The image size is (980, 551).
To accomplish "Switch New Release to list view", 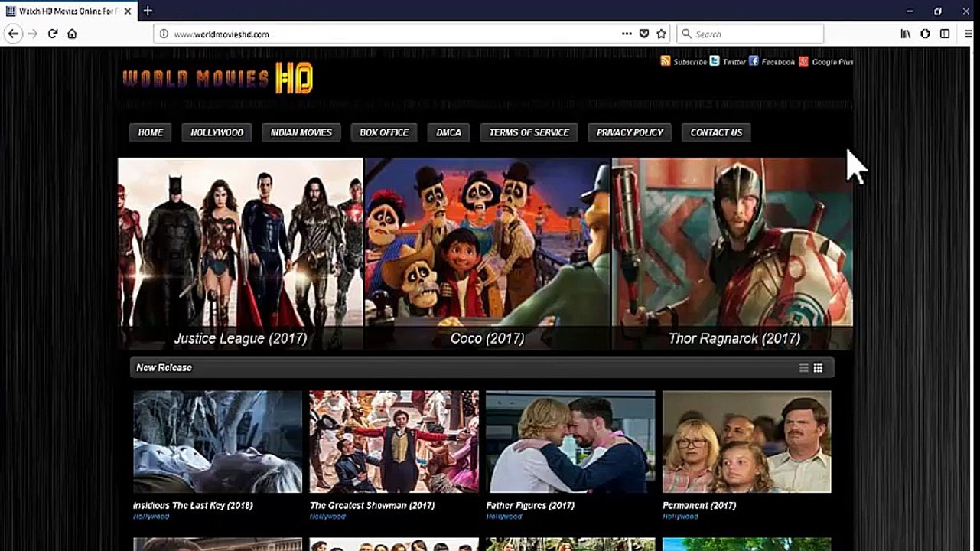I will 804,368.
